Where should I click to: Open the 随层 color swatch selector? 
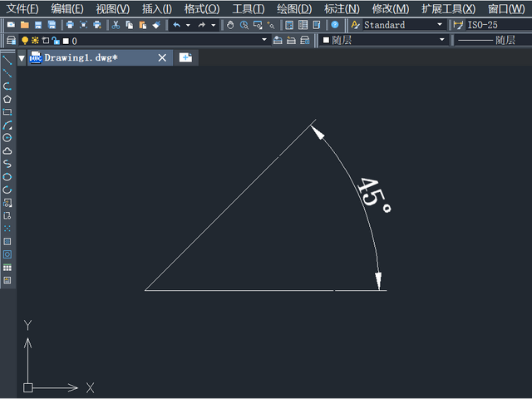[384, 40]
